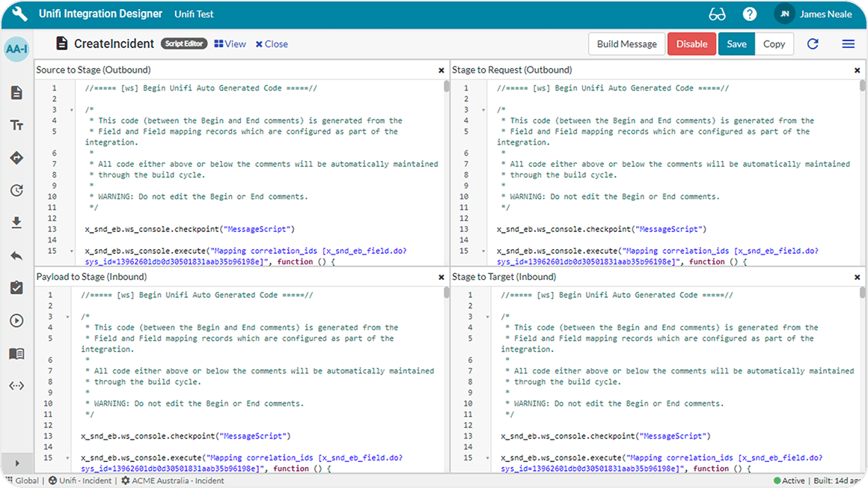The width and height of the screenshot is (868, 488).
Task: Click Stage to Request (Outbound) title
Action: [512, 70]
